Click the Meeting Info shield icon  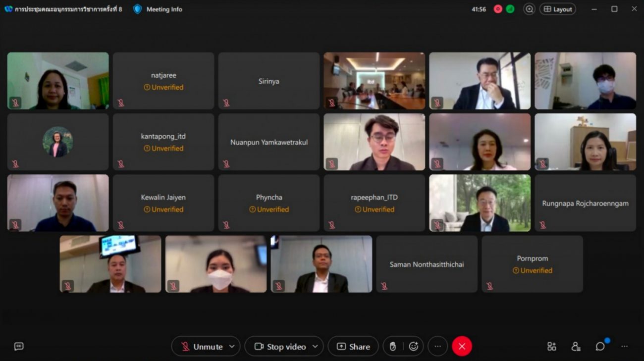[137, 9]
